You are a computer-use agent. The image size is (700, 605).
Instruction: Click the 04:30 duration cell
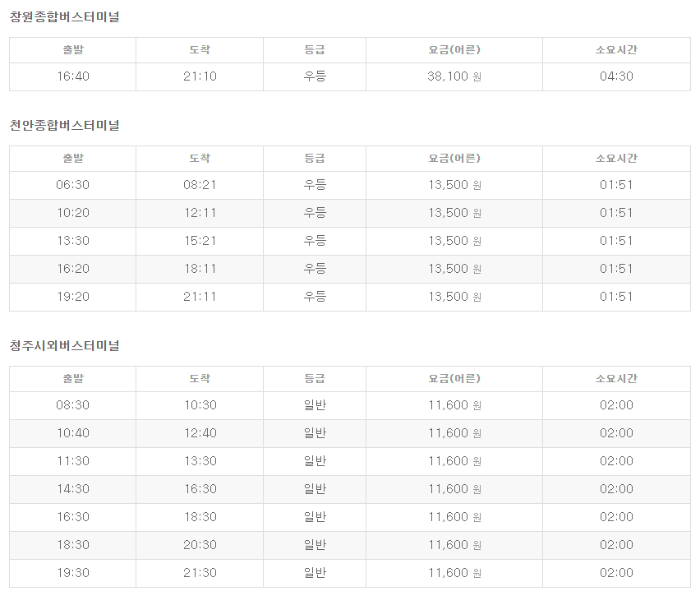coord(616,76)
